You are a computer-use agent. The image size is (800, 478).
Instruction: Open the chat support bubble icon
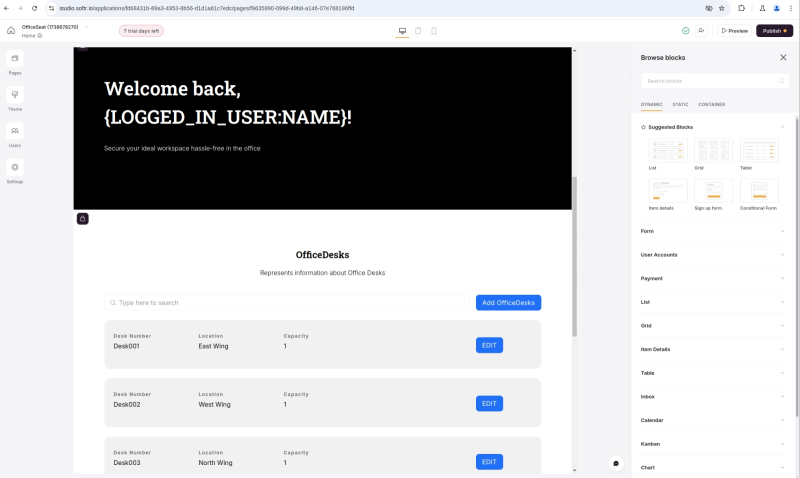point(616,463)
